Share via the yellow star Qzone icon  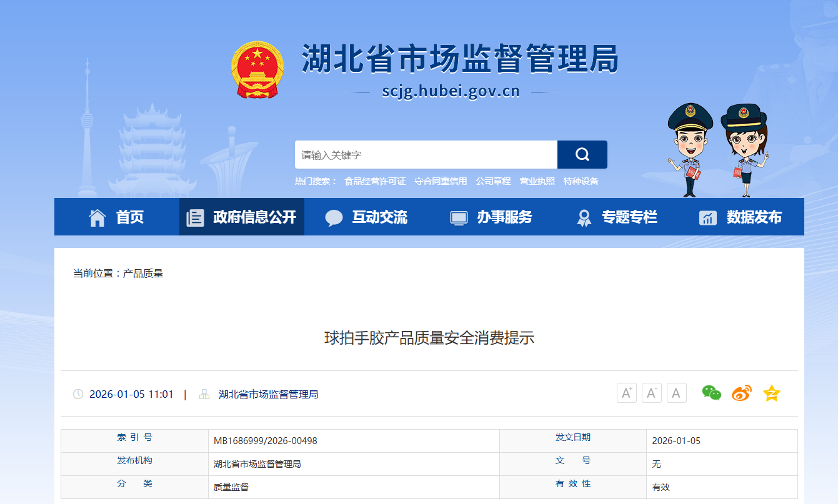pyautogui.click(x=772, y=393)
